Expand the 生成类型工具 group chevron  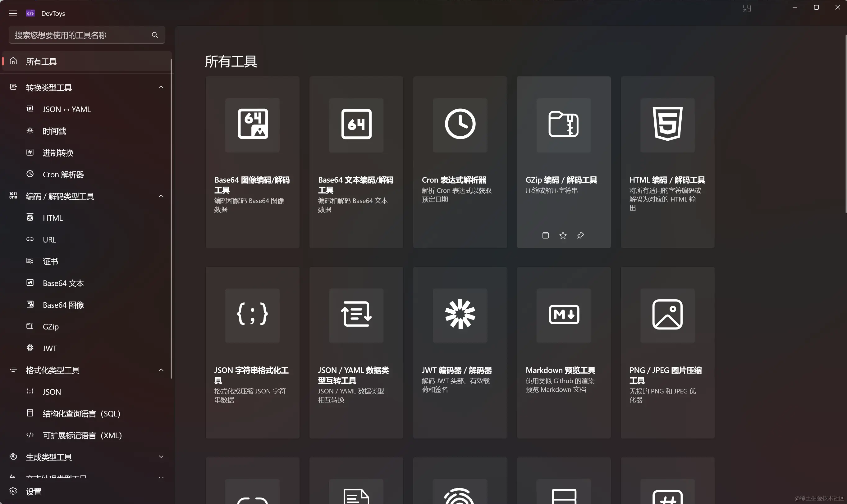[161, 457]
